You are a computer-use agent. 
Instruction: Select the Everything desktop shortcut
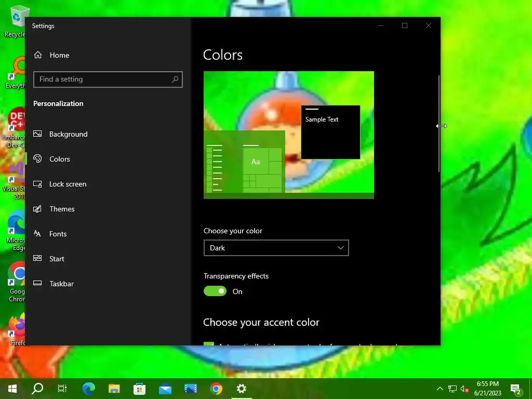click(x=14, y=73)
